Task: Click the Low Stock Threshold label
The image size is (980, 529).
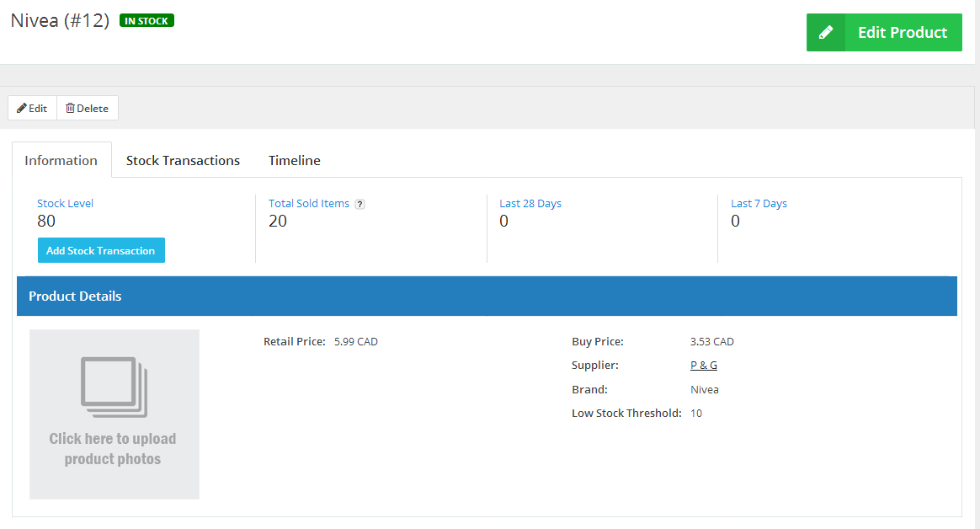Action: pyautogui.click(x=626, y=414)
